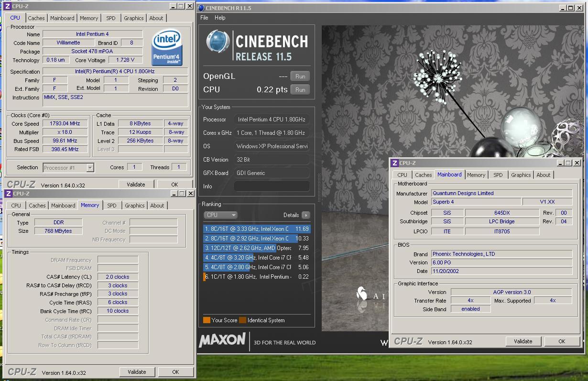Open SPD tab in Memory CPU-Z window
This screenshot has width=588, height=381.
tap(112, 206)
